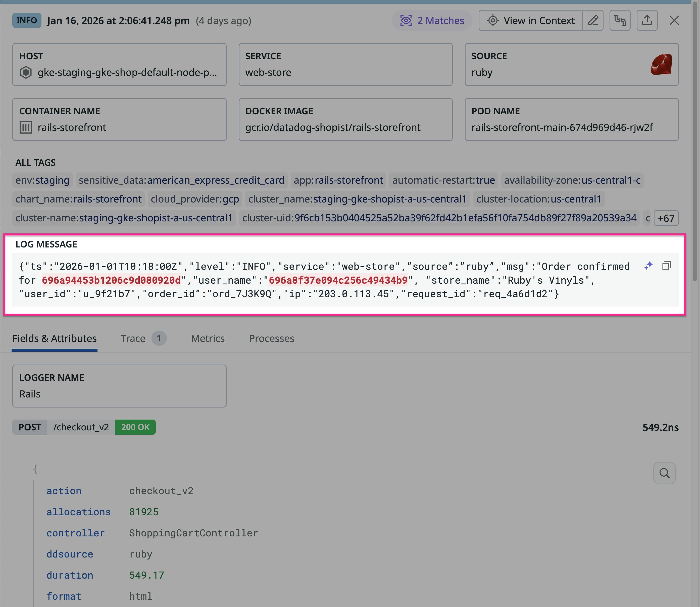Viewport: 700px width, 607px height.
Task: Select the Processes tab
Action: point(272,338)
